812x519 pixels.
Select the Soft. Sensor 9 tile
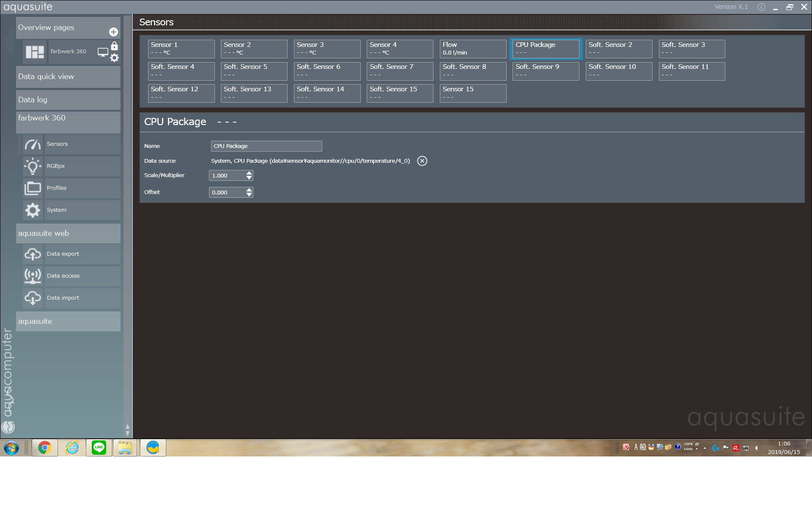point(545,71)
